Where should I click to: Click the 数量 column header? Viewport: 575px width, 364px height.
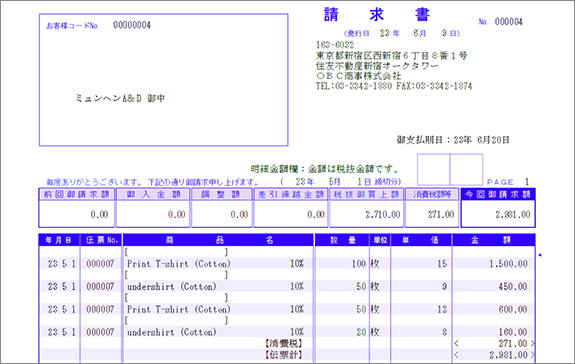pos(342,240)
